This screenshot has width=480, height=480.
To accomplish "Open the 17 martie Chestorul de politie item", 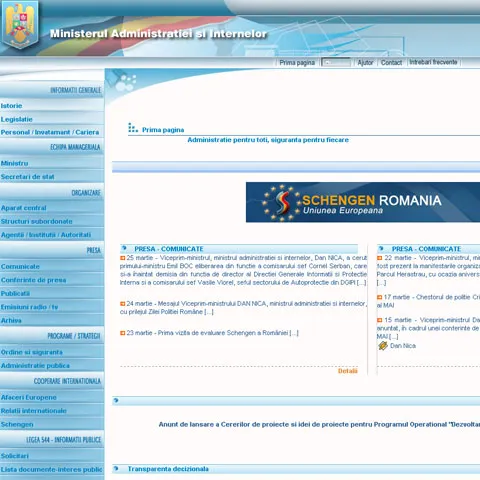I will tap(428, 301).
